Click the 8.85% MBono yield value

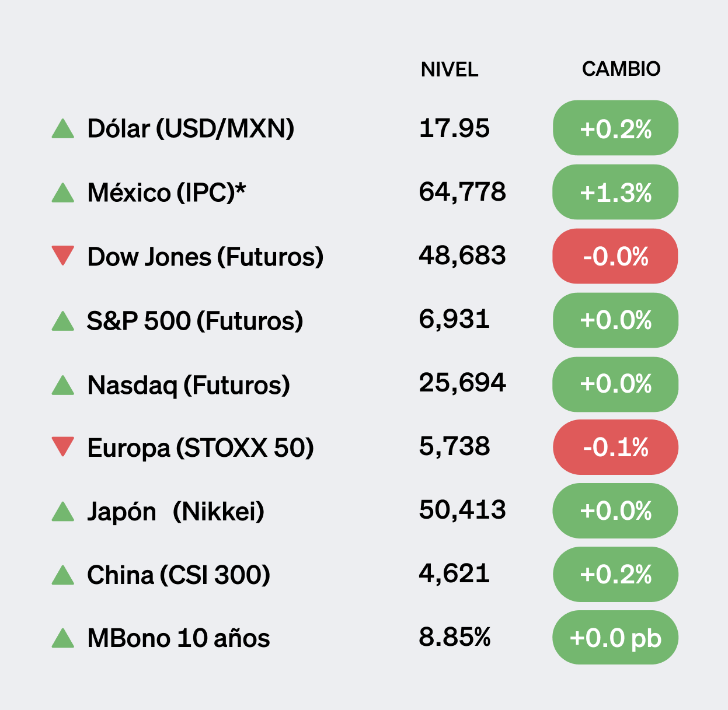455,637
